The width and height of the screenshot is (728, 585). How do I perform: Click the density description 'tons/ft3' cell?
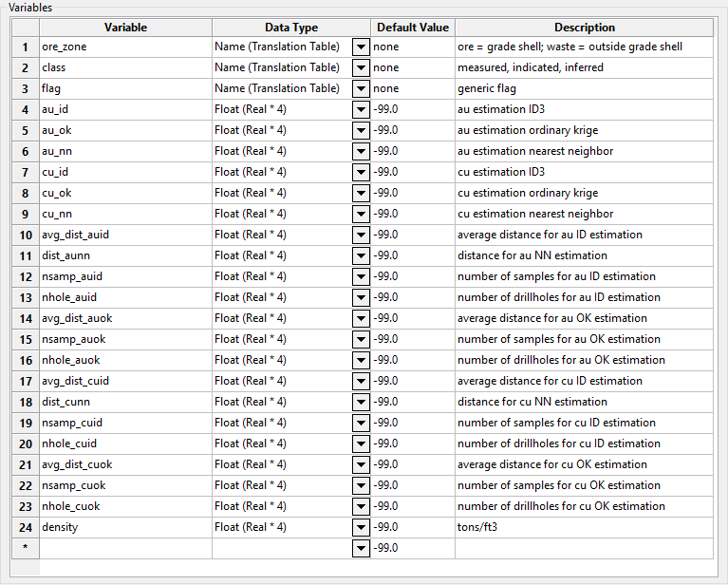[584, 527]
